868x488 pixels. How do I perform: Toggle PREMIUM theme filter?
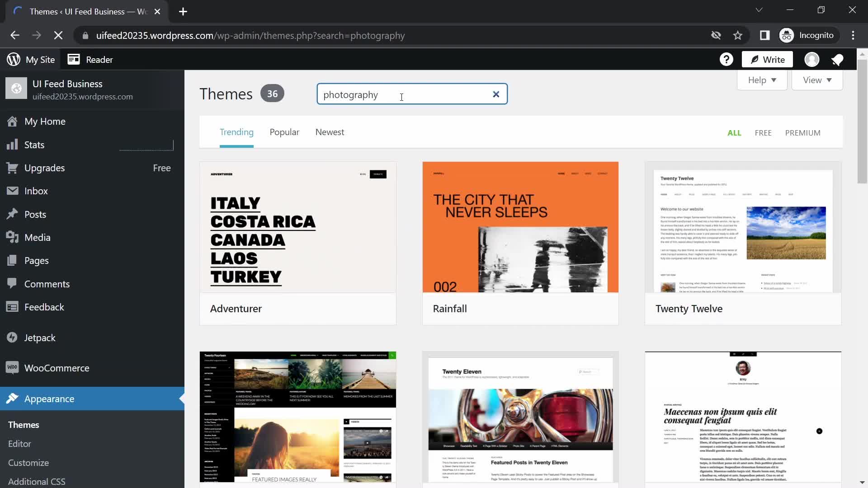tap(802, 132)
